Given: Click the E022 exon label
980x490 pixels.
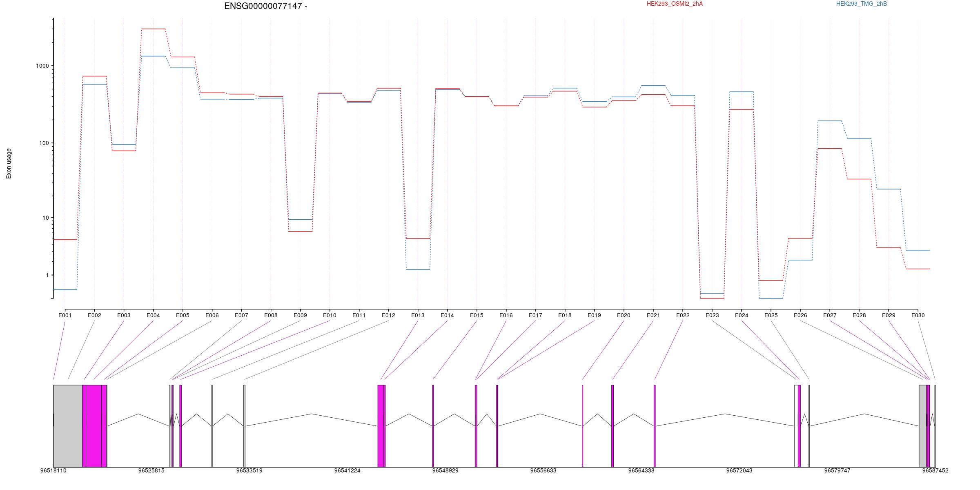Looking at the screenshot, I should [x=683, y=315].
